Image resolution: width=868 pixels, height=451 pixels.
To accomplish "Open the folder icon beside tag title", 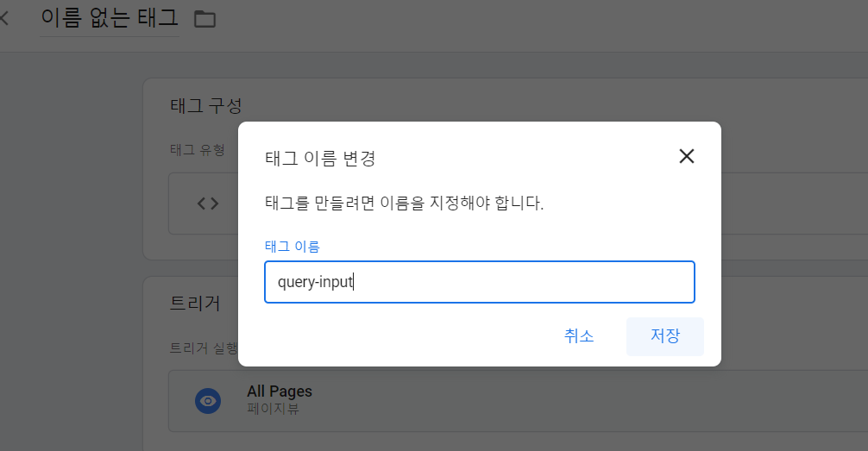I will coord(204,19).
